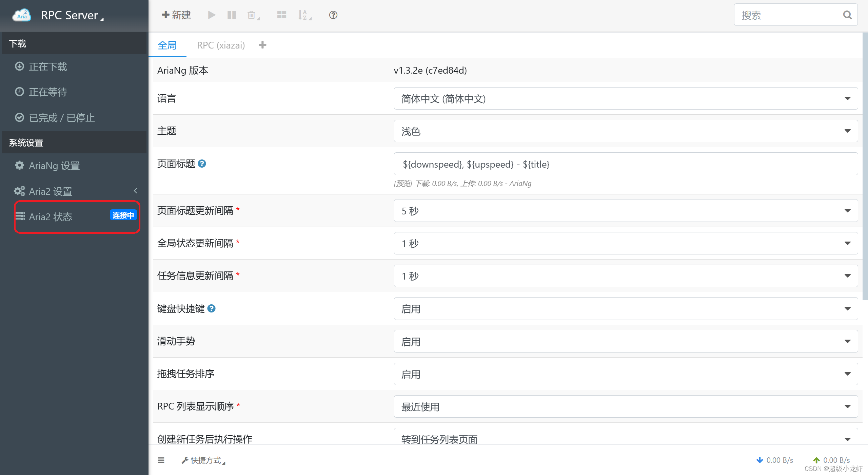Open the 主题 theme dropdown
Viewport: 868px width, 475px height.
[626, 131]
